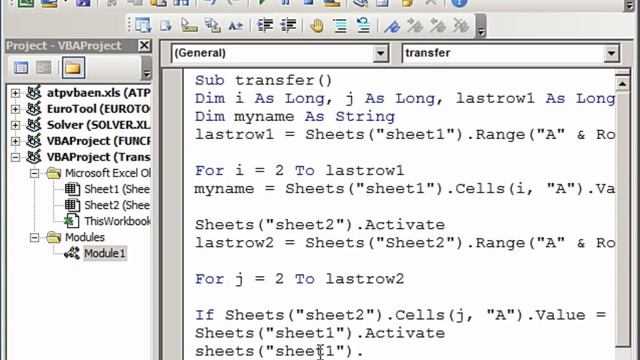Collapse the Modules folder
Viewport: 640px width, 360px height.
tap(35, 238)
